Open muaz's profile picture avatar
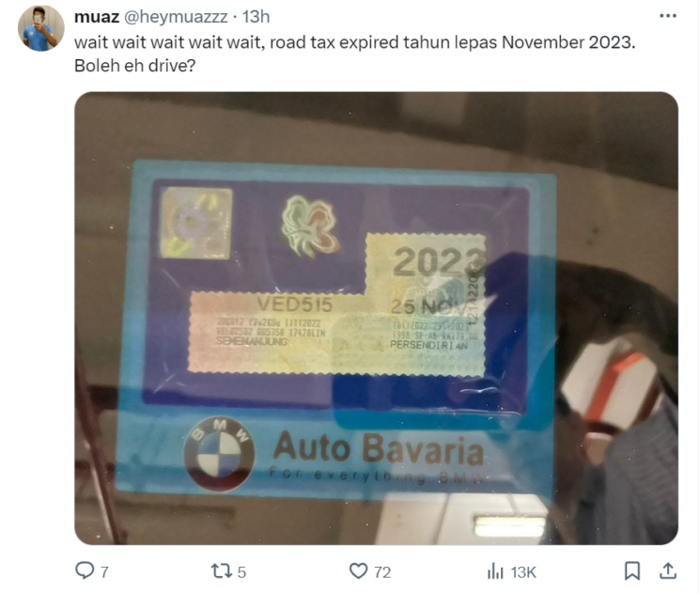Viewport: 700px width, 594px height. (41, 27)
